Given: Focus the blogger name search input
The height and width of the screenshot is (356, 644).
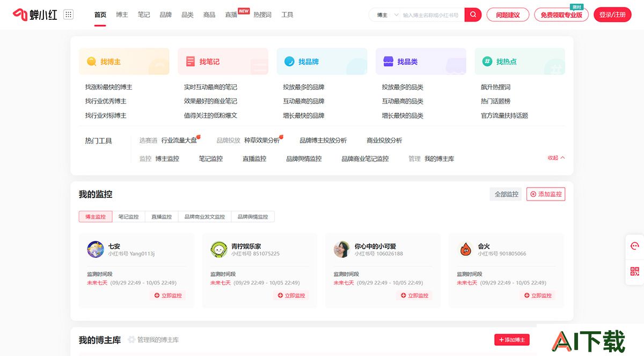Looking at the screenshot, I should (x=432, y=15).
